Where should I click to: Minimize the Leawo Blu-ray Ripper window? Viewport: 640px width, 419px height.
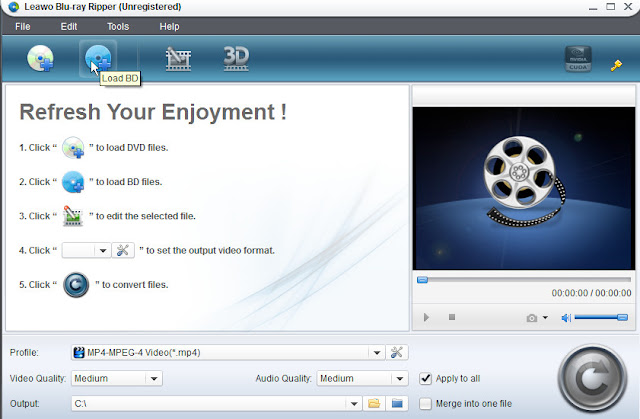click(593, 7)
